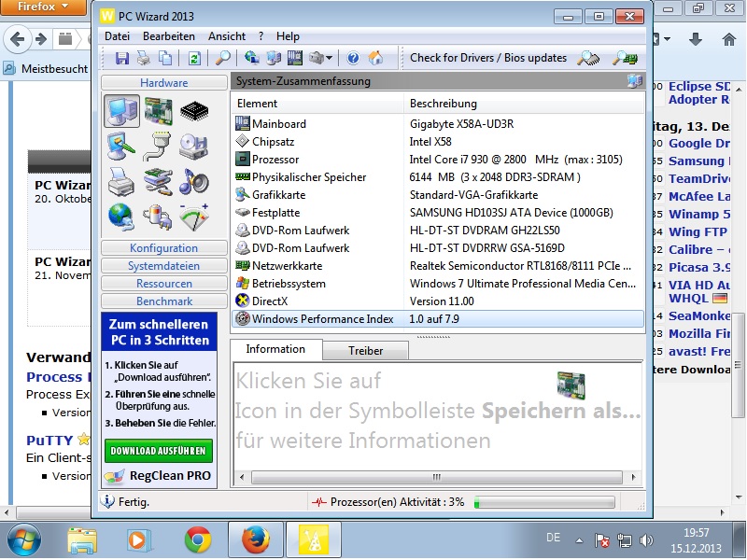
Task: Select the Physikalischer Speicher row
Action: (x=437, y=177)
